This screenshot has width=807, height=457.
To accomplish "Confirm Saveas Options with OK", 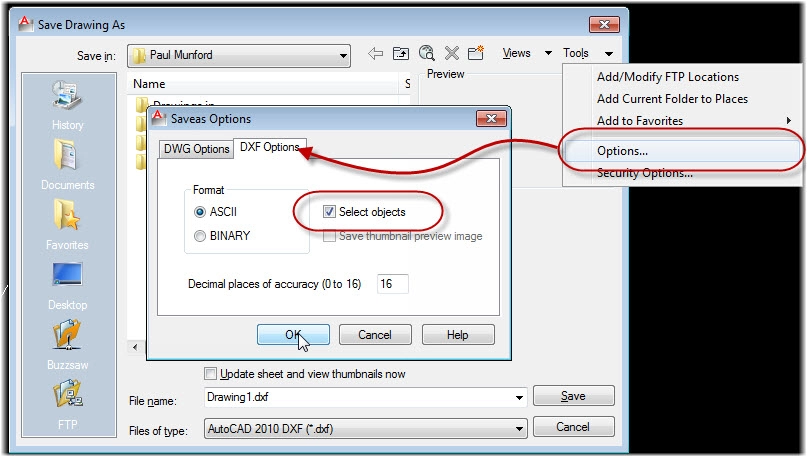I will click(x=293, y=335).
